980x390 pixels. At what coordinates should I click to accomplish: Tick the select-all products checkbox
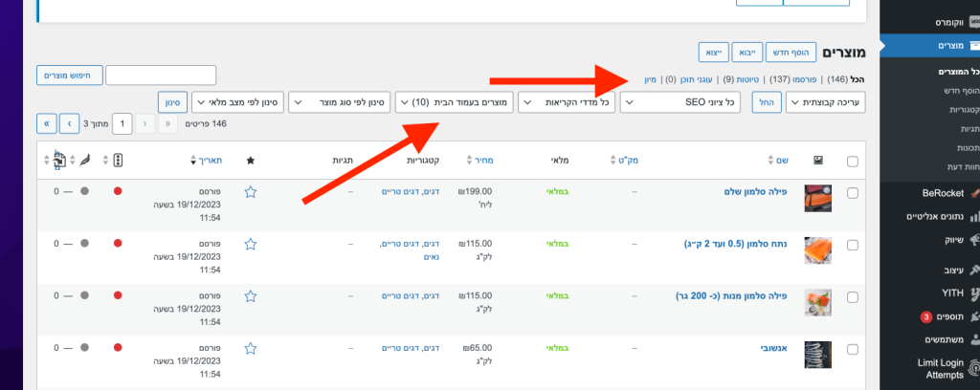[853, 161]
